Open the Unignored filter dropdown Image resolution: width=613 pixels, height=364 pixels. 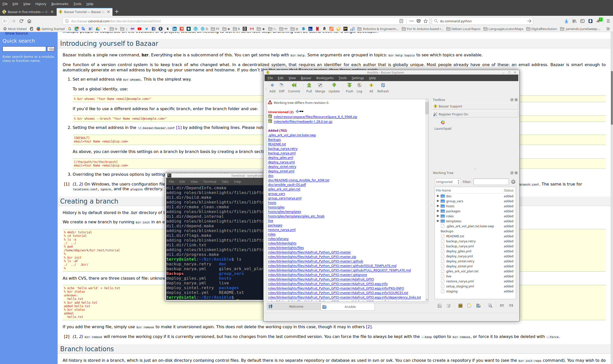[x=448, y=182]
